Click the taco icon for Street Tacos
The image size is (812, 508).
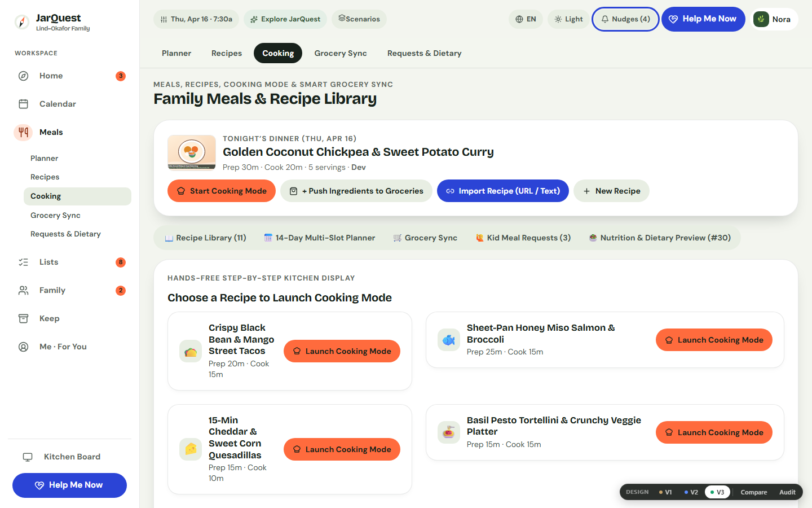click(x=191, y=351)
